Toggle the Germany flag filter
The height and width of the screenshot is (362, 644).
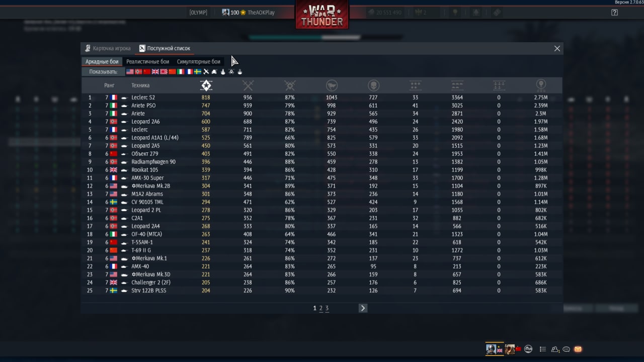(138, 71)
